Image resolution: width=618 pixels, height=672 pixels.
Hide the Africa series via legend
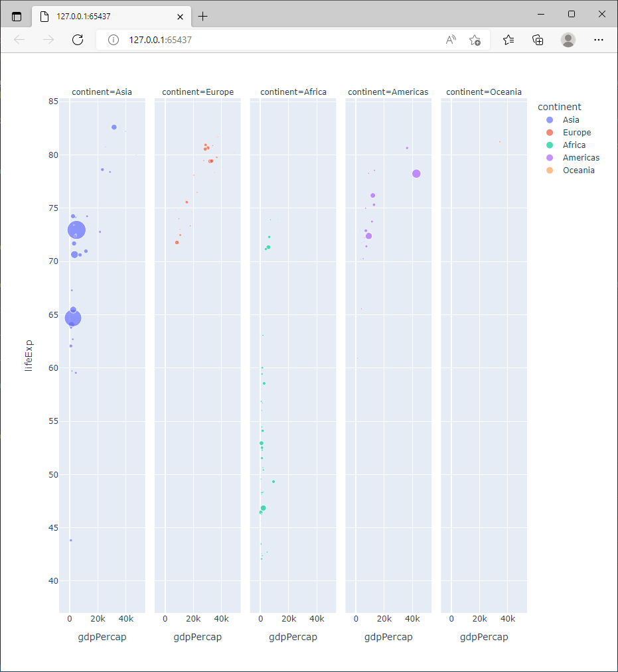574,145
